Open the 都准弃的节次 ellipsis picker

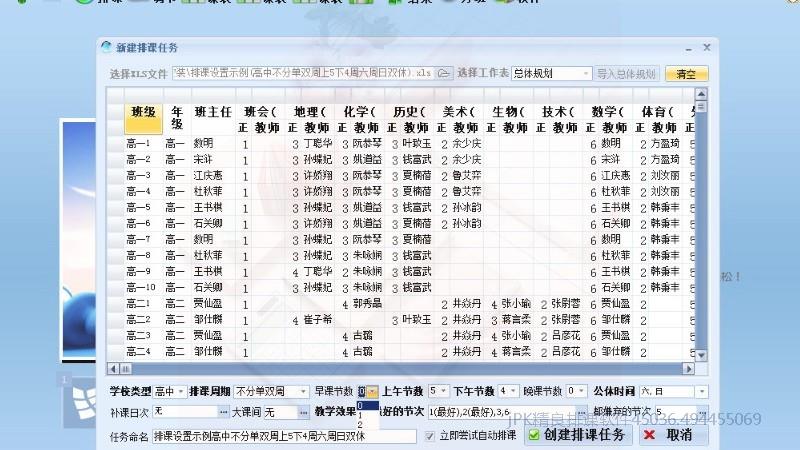[703, 412]
